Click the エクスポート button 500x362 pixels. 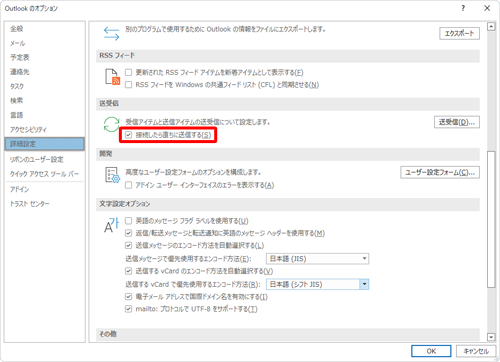tap(459, 33)
